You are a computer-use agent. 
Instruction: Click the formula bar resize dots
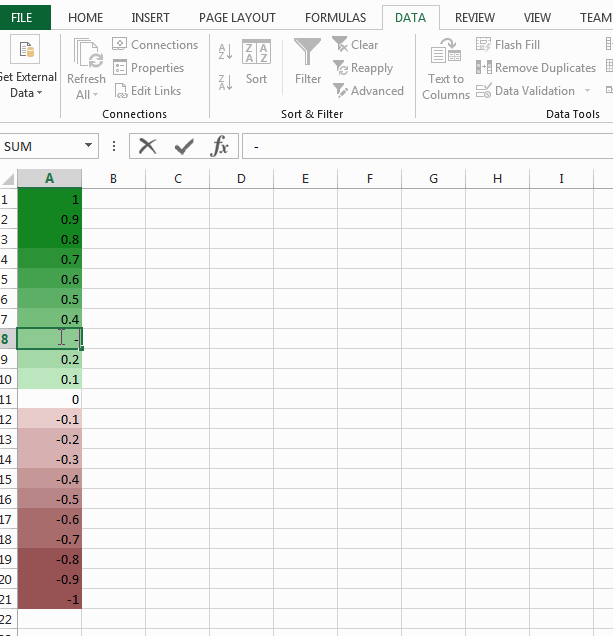(114, 146)
